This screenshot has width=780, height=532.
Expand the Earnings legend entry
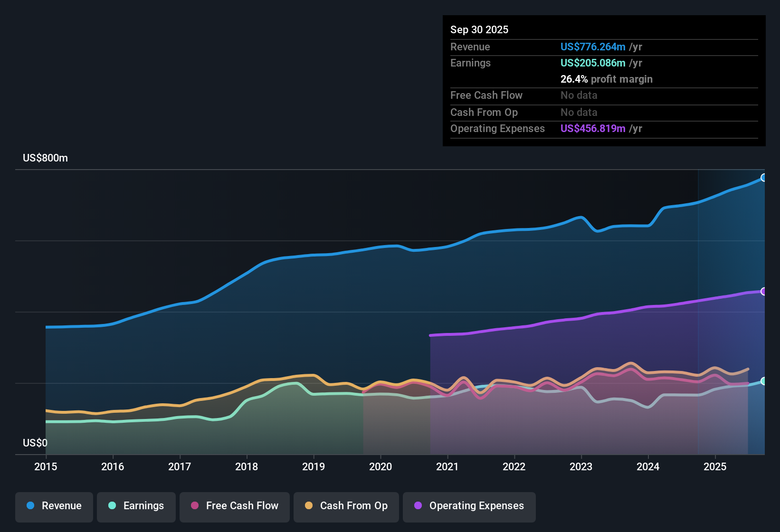[136, 506]
